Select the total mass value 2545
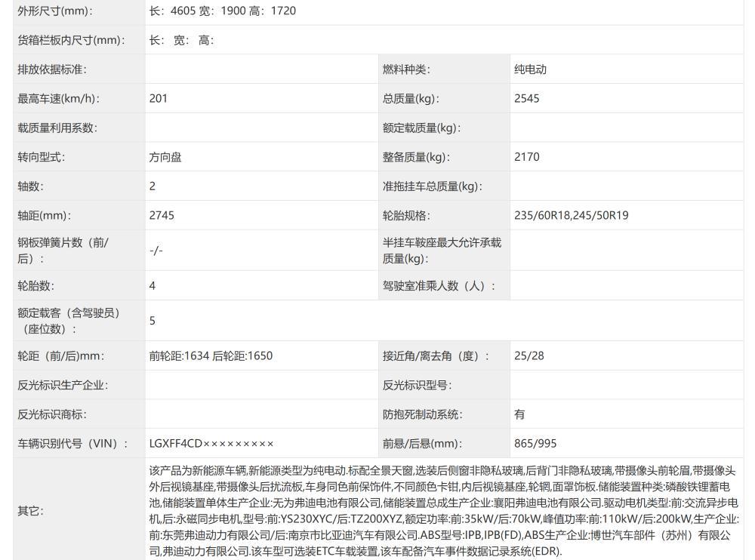This screenshot has height=560, width=755. [527, 99]
